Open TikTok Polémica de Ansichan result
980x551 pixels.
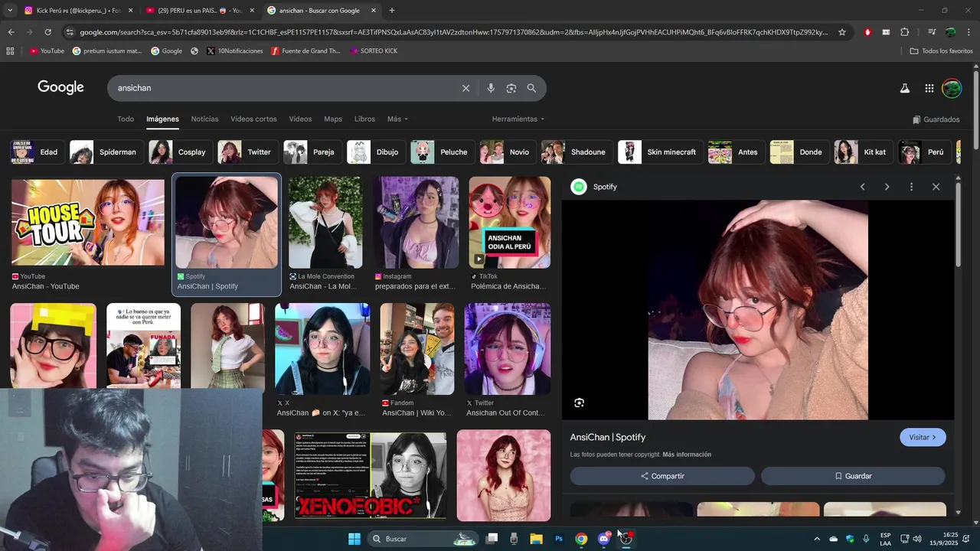point(510,223)
